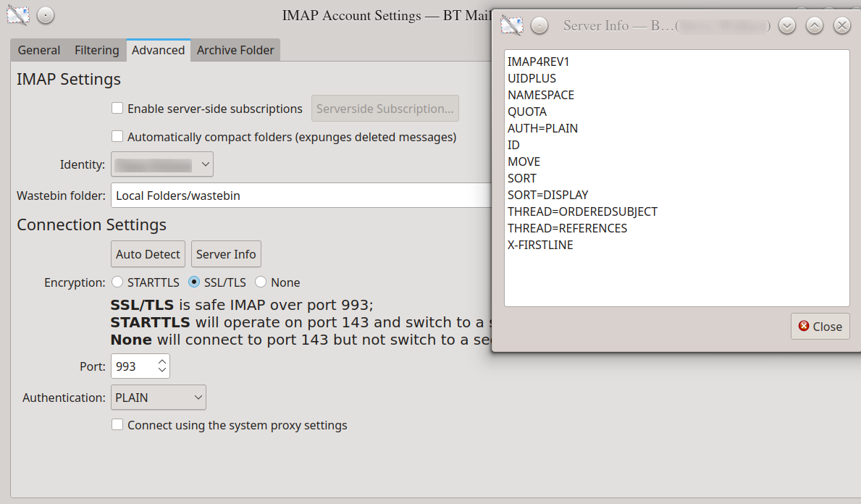Screen dimensions: 861x504
Task: Click the KMail app icon in IMAP Account Settings titlebar
Action: point(18,15)
